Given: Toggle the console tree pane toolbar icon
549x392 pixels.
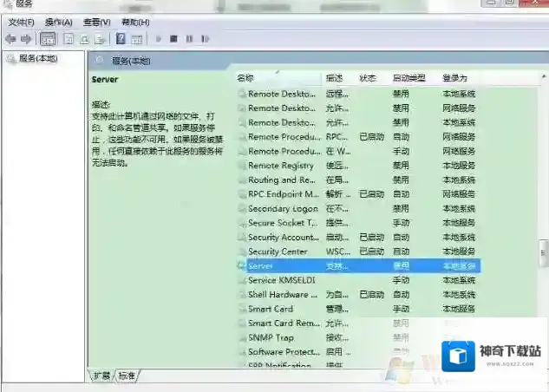Looking at the screenshot, I should [x=48, y=39].
